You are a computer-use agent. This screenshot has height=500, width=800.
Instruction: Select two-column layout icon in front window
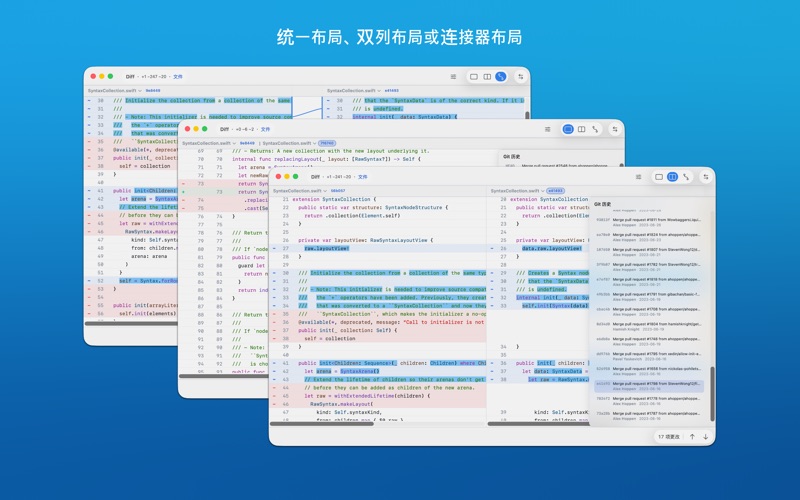(672, 177)
